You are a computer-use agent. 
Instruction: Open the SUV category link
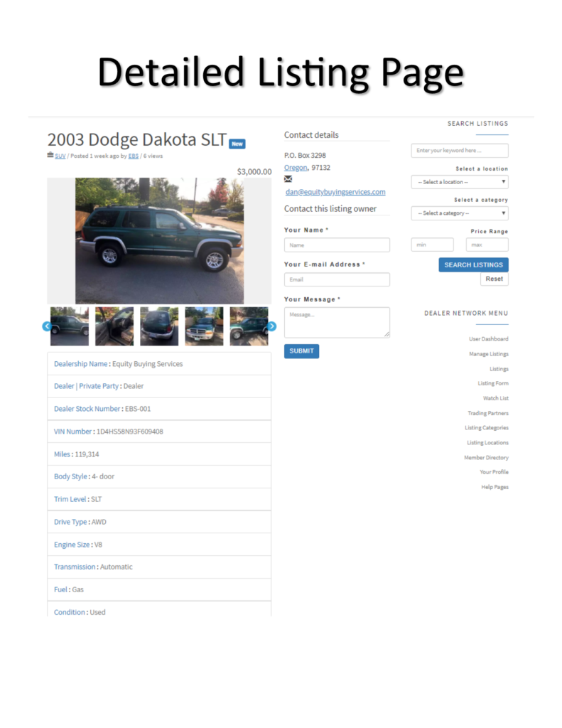pos(60,156)
